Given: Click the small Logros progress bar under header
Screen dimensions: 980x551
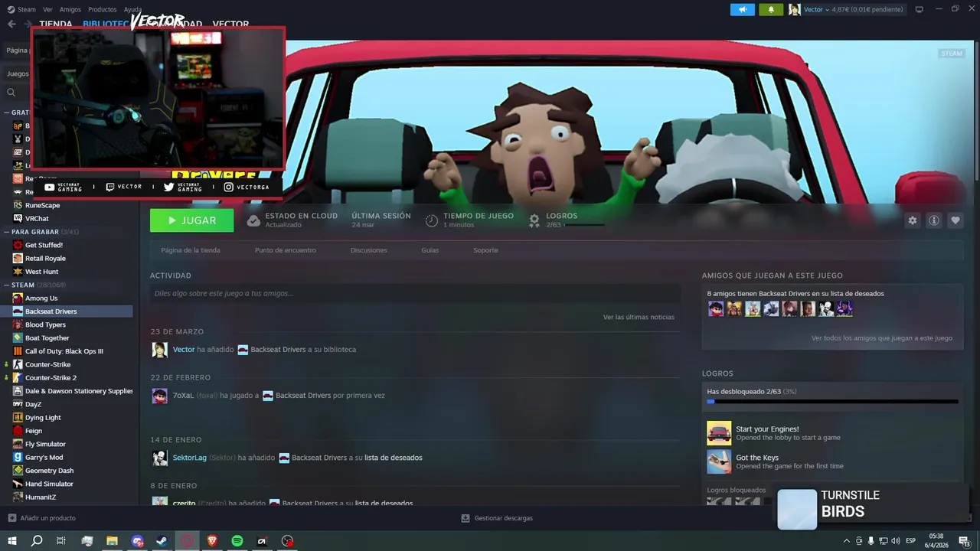Looking at the screenshot, I should (x=584, y=225).
